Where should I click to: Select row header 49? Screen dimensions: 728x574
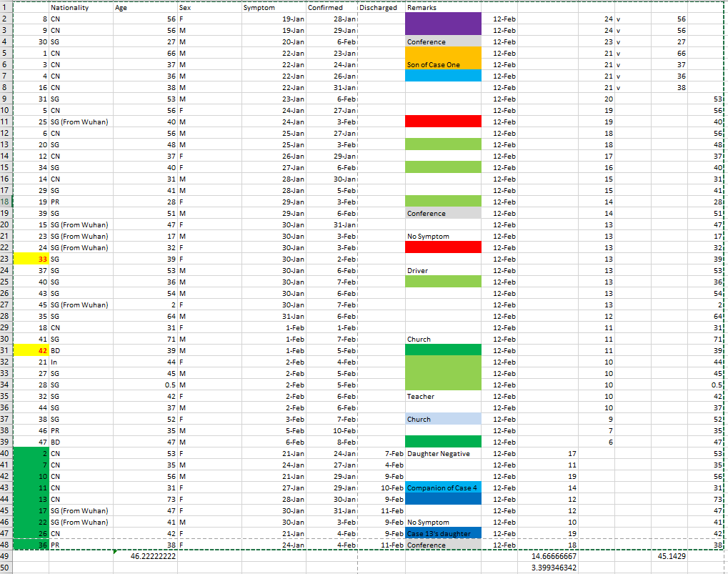click(6, 556)
